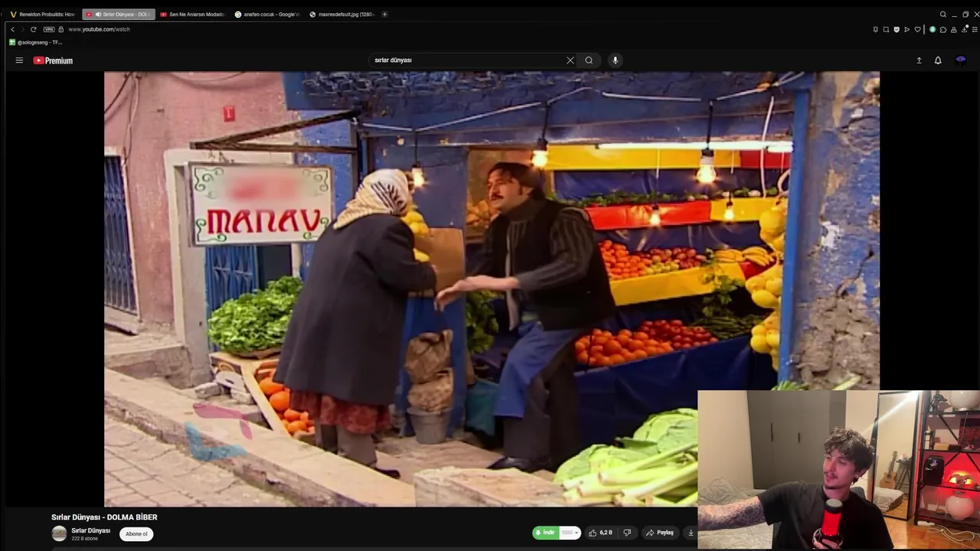Open browser easy setup menu
This screenshot has height=551, width=980.
tap(975, 30)
